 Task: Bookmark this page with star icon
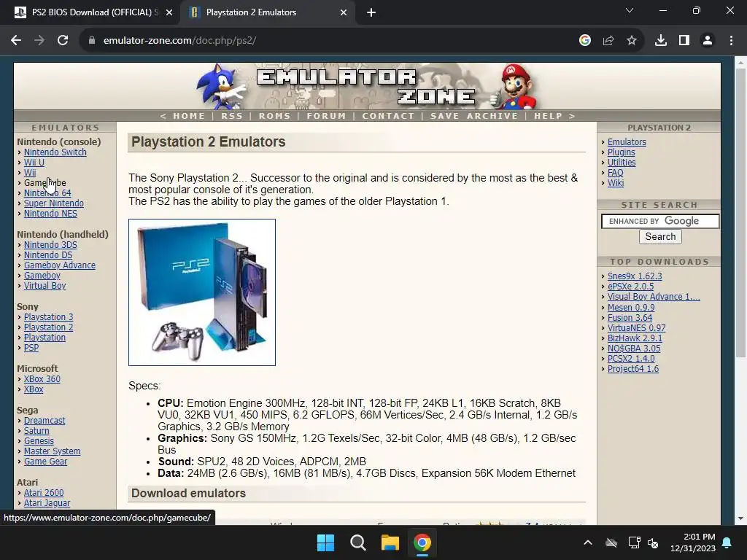pyautogui.click(x=632, y=41)
